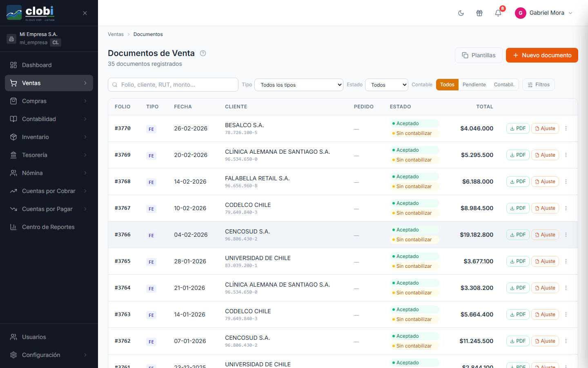Open Mi Empresa S.A. company icon
The image size is (588, 368).
pos(11,39)
